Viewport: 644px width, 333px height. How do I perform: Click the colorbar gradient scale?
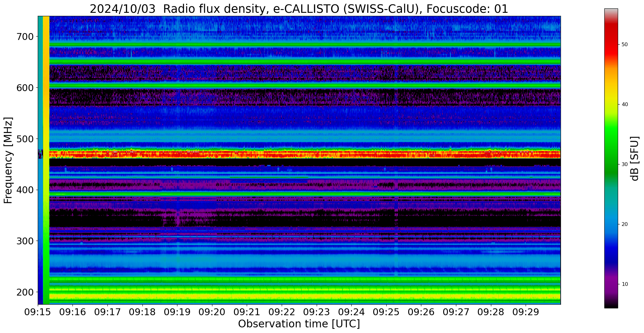tap(611, 158)
